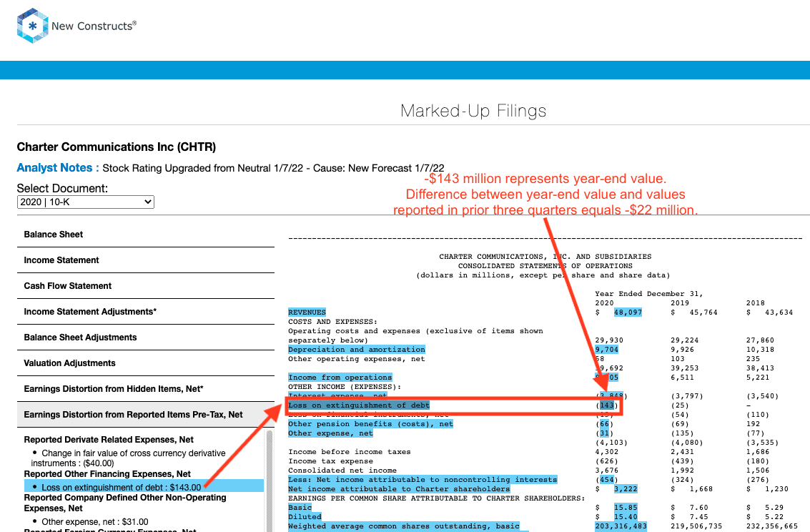810x532 pixels.
Task: Click the highlighted 9,704 depreciation value
Action: pos(606,350)
